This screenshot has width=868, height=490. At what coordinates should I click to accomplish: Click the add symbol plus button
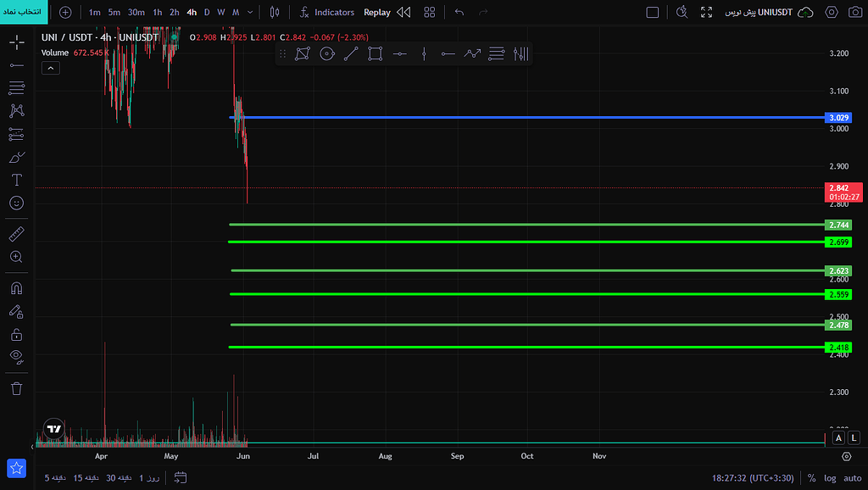pyautogui.click(x=65, y=12)
